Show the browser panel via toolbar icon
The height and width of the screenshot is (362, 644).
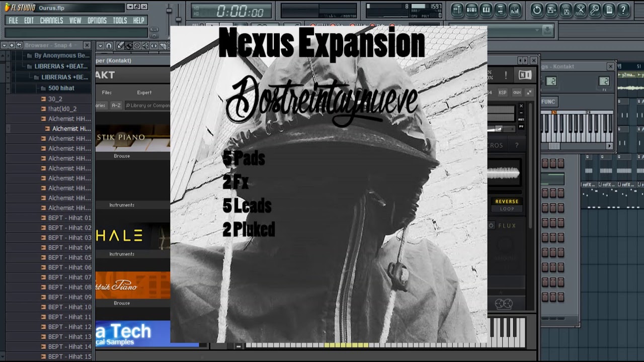click(501, 10)
